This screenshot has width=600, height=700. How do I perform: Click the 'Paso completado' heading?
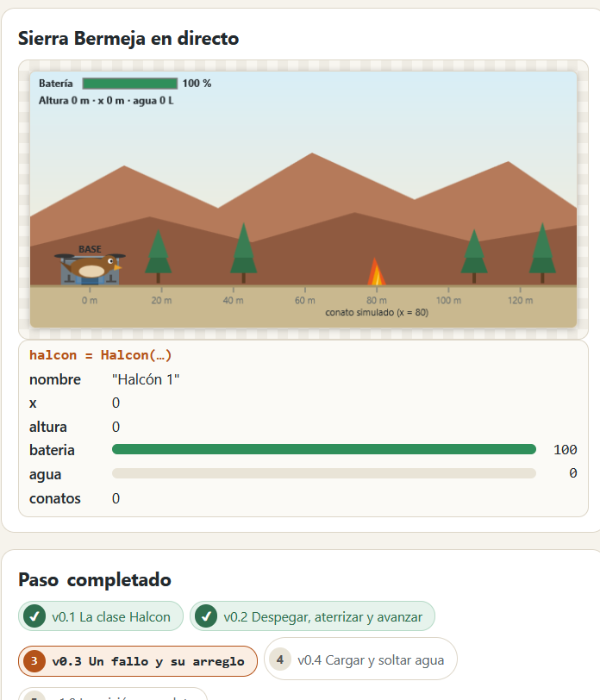point(95,579)
